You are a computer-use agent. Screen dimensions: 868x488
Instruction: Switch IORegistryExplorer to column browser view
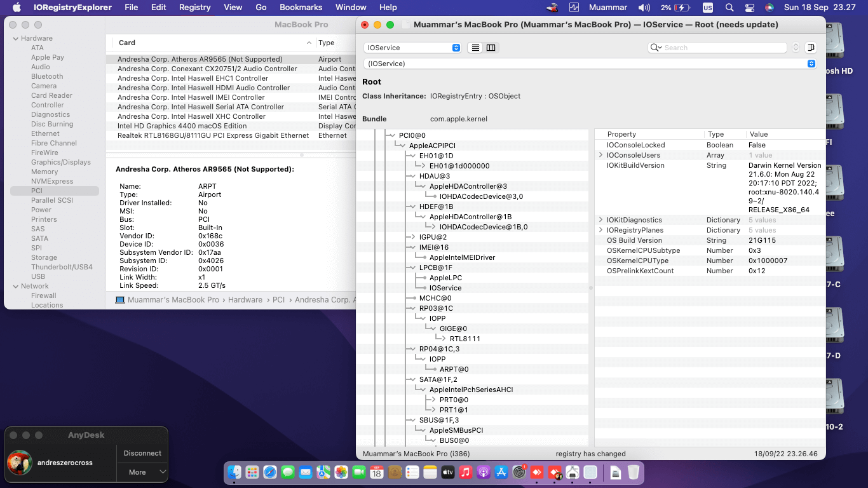coord(491,48)
